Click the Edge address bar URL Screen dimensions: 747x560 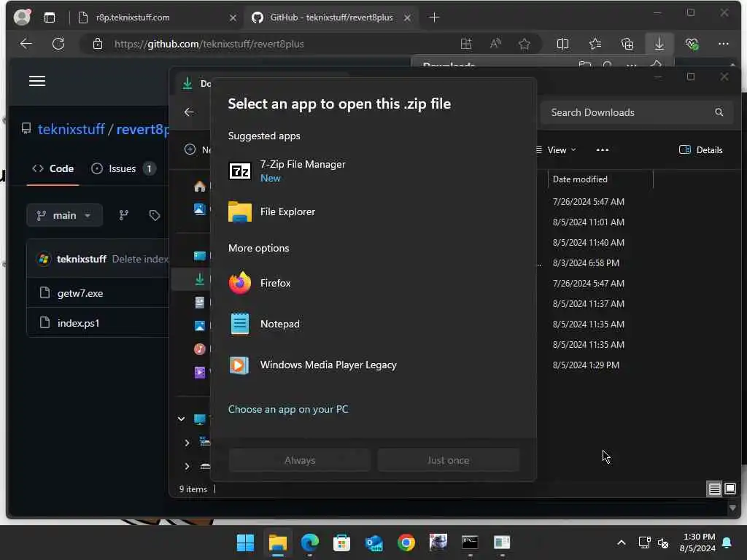tap(209, 44)
